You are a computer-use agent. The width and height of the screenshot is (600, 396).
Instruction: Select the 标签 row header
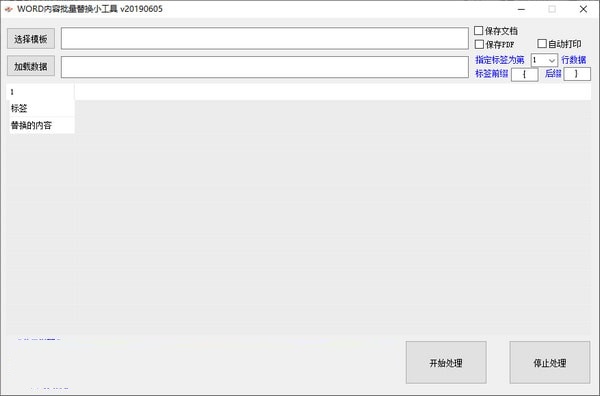click(41, 108)
